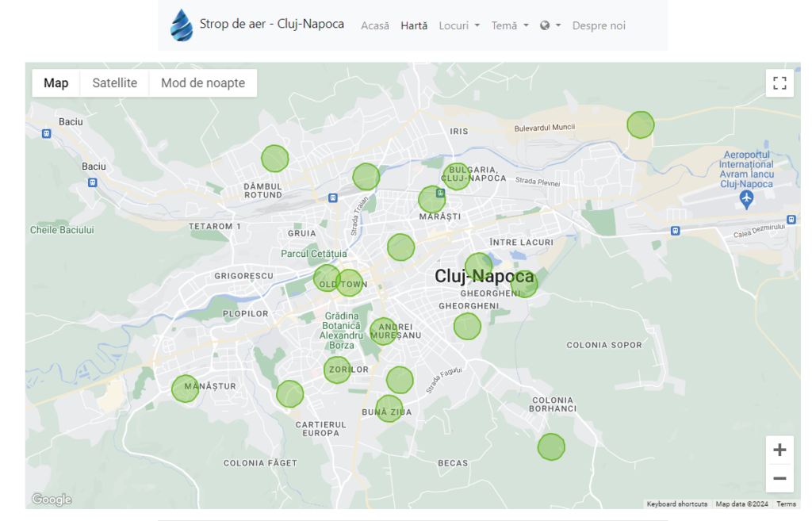Click the water drop site logo
This screenshot has height=521, width=812.
coord(182,25)
